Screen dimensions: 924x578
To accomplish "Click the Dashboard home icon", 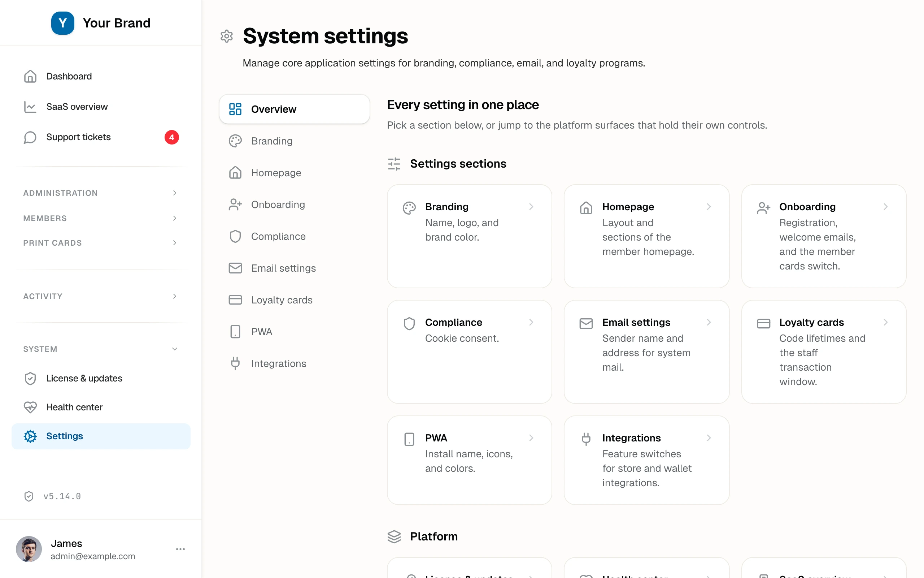I will click(x=30, y=76).
